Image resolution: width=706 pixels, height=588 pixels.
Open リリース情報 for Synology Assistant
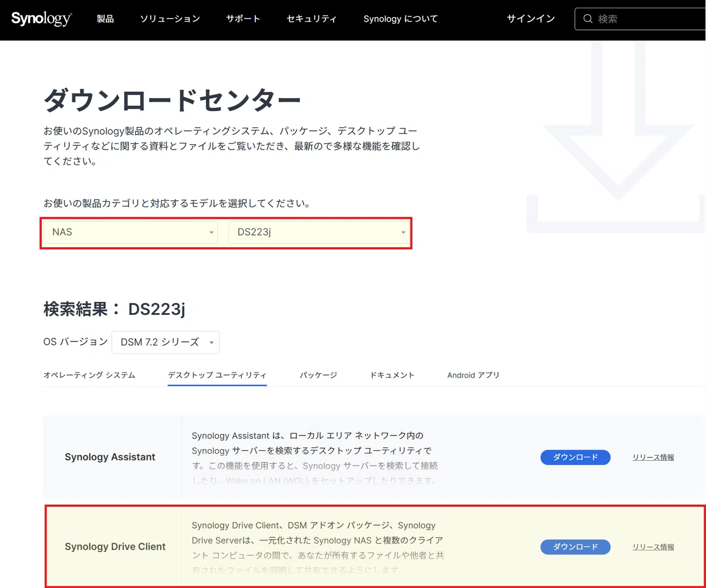[x=653, y=457]
